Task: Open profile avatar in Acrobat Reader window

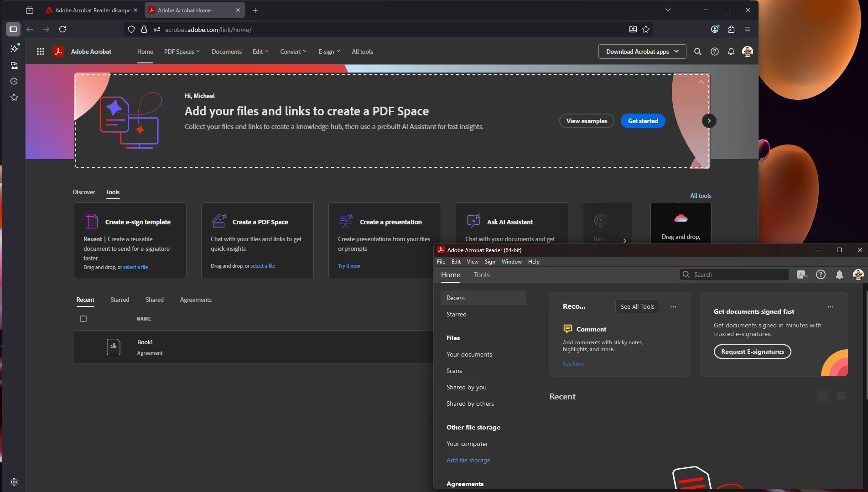Action: [x=858, y=274]
